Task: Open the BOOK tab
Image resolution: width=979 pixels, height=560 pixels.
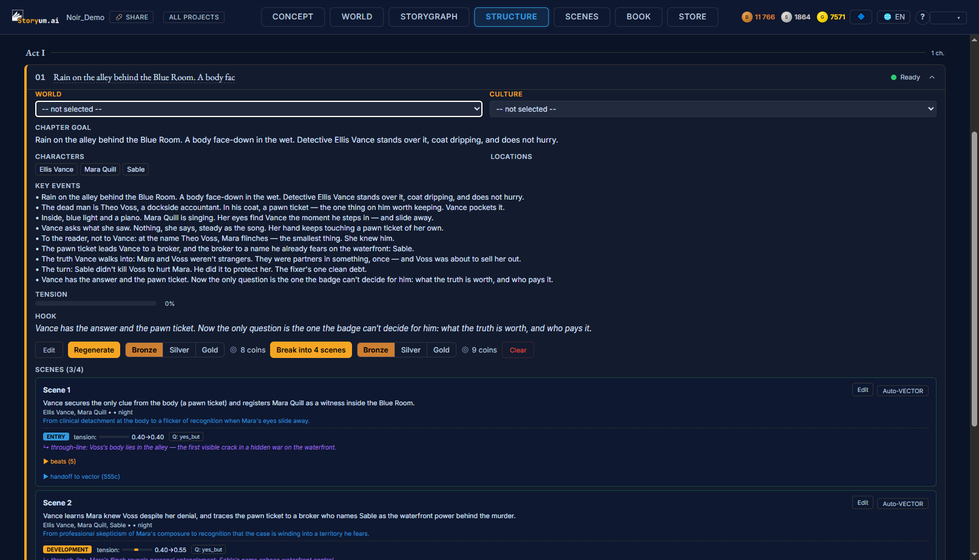Action: click(639, 17)
